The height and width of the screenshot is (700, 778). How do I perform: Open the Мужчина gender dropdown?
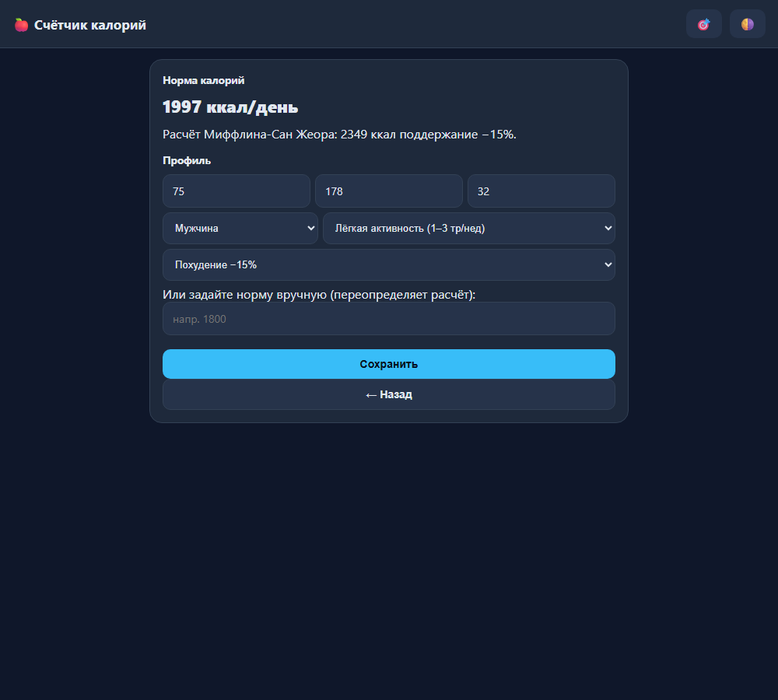tap(240, 228)
